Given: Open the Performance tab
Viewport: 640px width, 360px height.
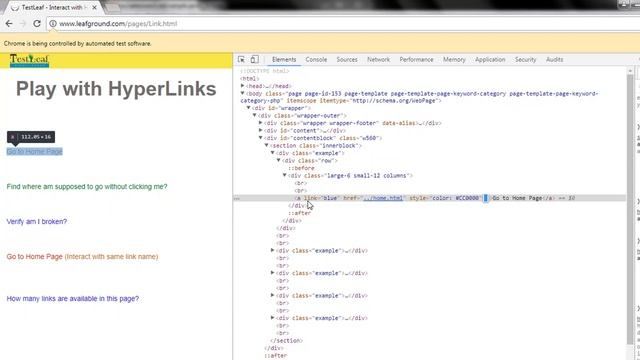Looking at the screenshot, I should pos(416,60).
